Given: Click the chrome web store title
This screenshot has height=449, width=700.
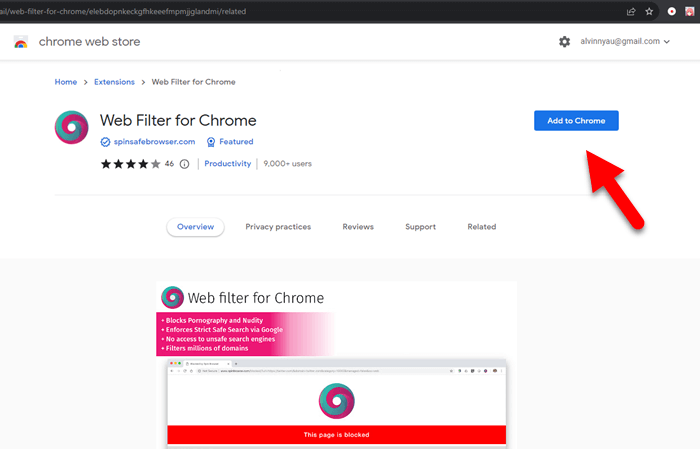Looking at the screenshot, I should 89,42.
